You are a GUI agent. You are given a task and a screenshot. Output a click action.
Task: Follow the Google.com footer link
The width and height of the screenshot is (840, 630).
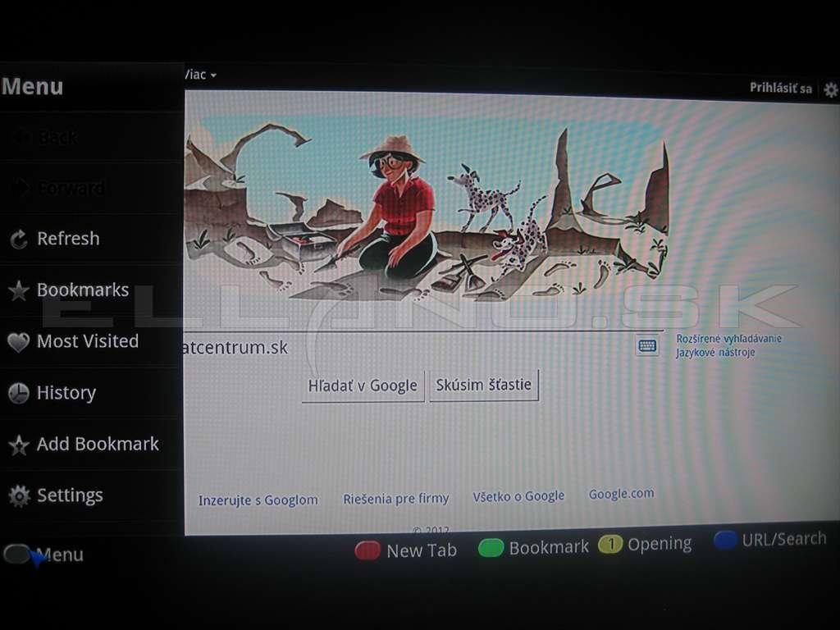pos(622,493)
